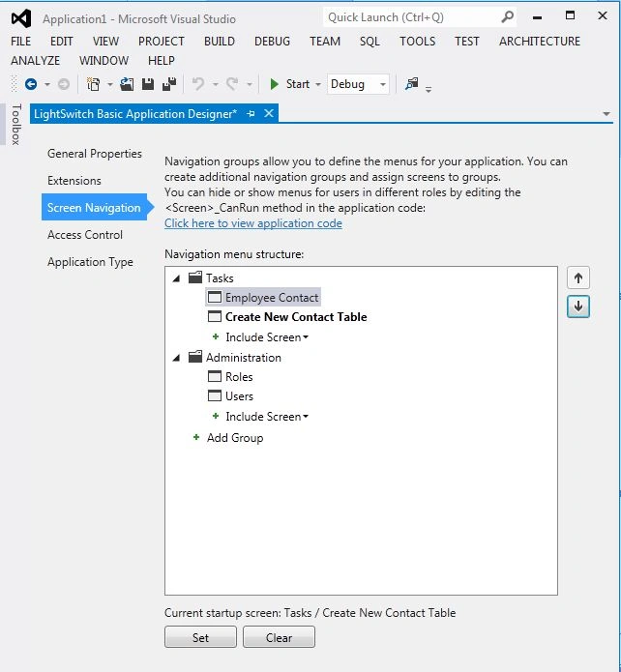This screenshot has width=621, height=672.
Task: Click link to view application code
Action: point(253,223)
